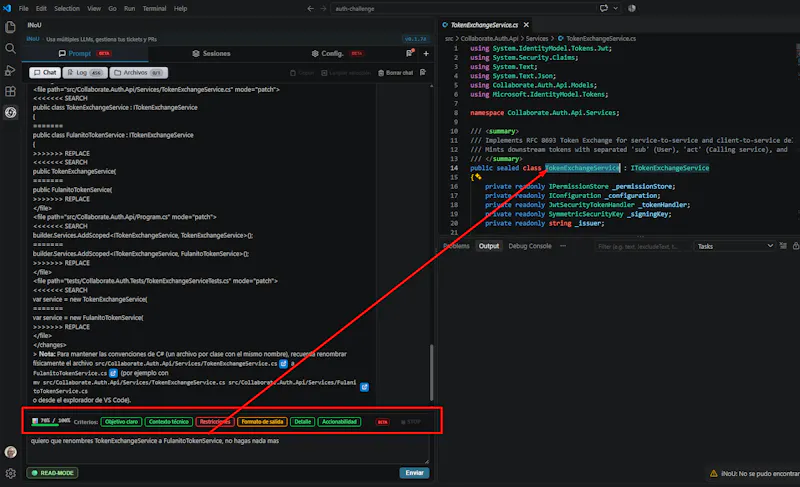800x487 pixels.
Task: Click the STOP button
Action: point(411,422)
